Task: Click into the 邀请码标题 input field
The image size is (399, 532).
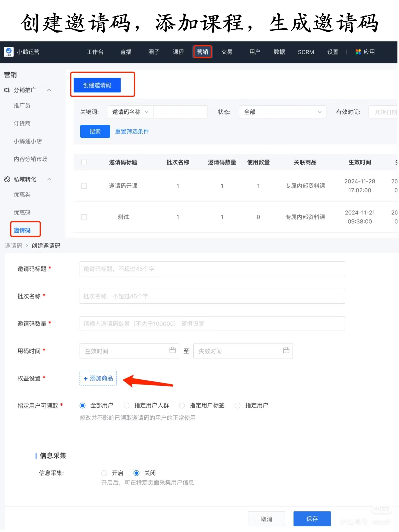Action: (212, 269)
